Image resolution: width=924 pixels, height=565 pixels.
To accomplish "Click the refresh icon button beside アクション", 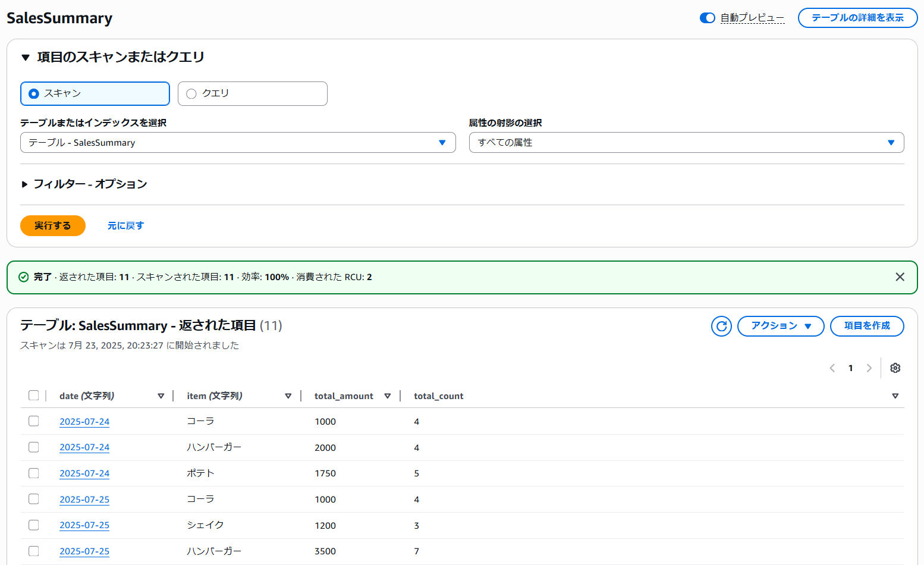I will pyautogui.click(x=721, y=326).
